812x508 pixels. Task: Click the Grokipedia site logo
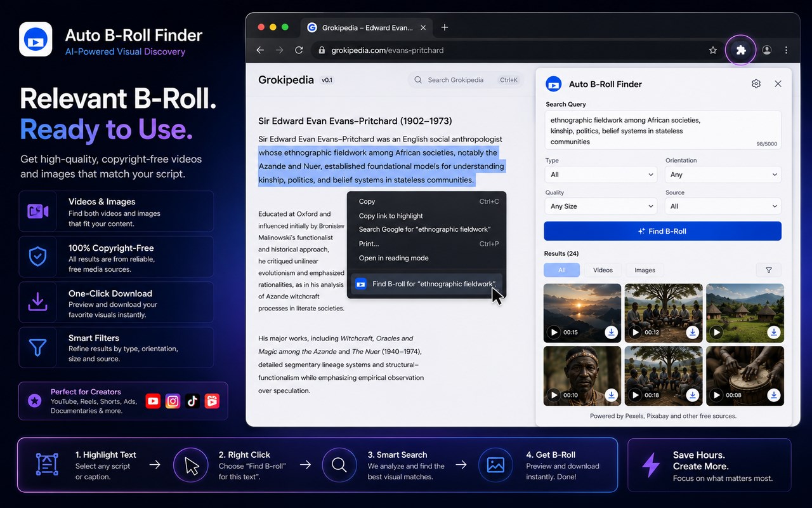pyautogui.click(x=286, y=80)
